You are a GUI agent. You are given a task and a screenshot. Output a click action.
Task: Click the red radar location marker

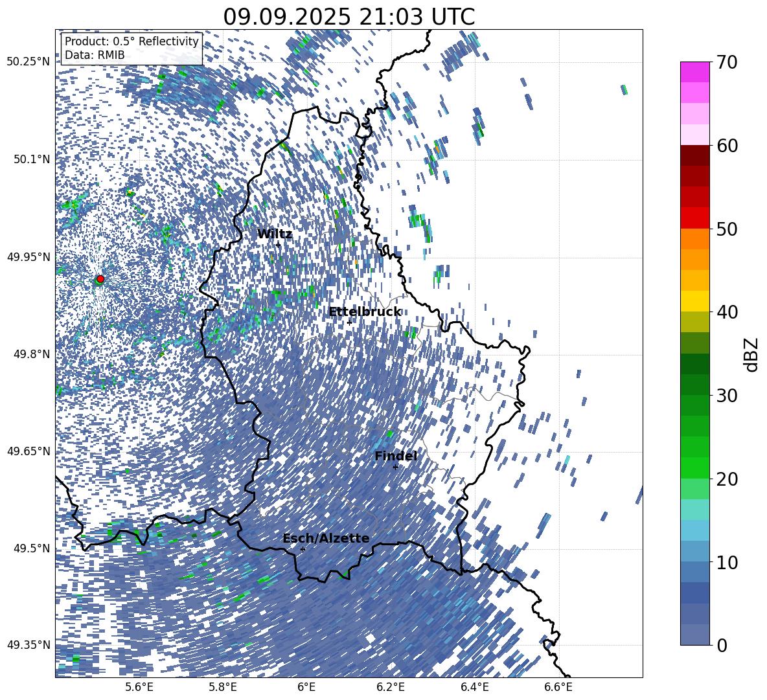point(100,279)
